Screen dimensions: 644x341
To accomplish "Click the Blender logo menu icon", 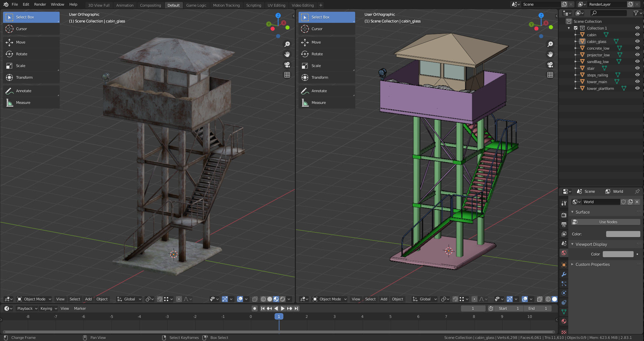I will click(x=6, y=4).
